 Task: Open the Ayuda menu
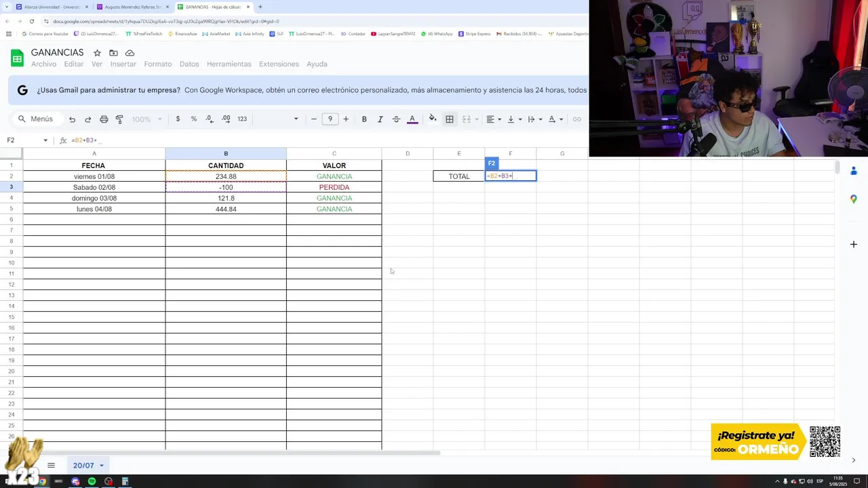(x=317, y=64)
